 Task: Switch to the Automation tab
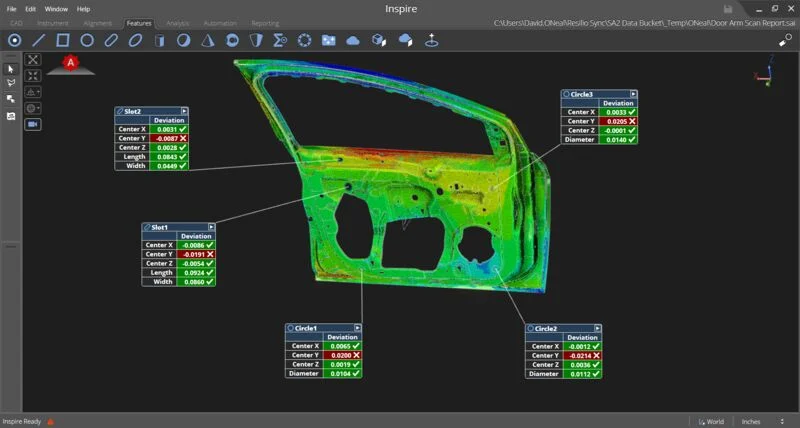[x=220, y=23]
